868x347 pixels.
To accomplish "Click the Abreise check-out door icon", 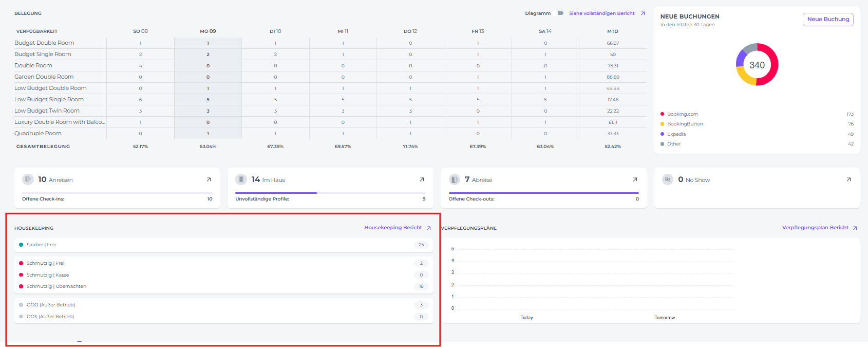I will coord(455,179).
